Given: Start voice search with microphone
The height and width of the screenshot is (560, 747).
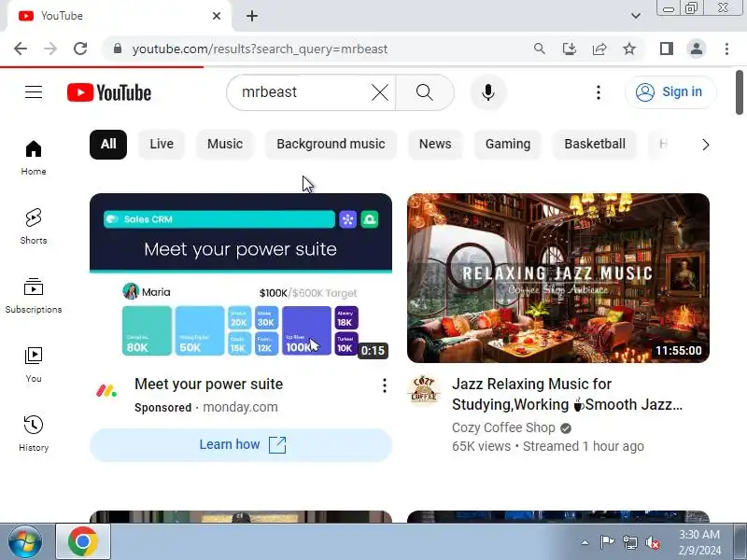Looking at the screenshot, I should [x=487, y=92].
